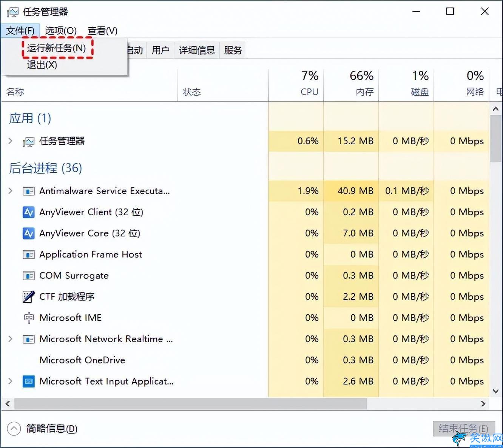The image size is (503, 448).
Task: Click the Antimalware Service Executable icon
Action: point(29,191)
